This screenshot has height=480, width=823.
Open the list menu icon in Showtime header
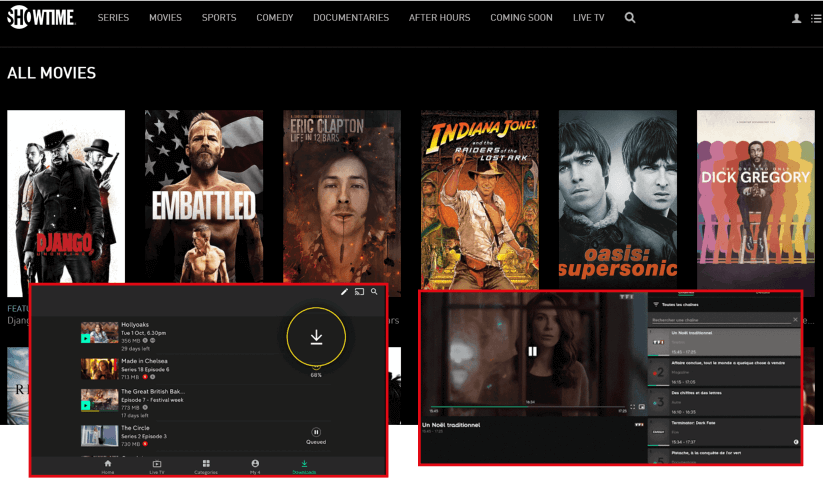[x=816, y=18]
